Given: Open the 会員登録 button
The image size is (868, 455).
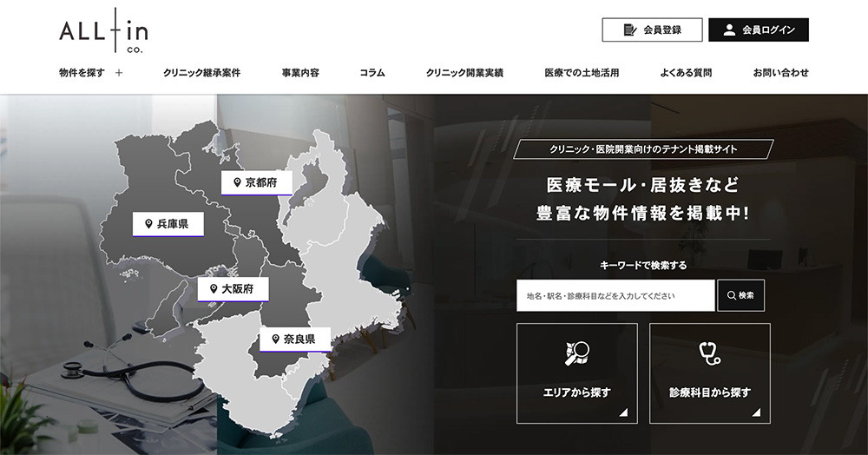Looking at the screenshot, I should 652,30.
